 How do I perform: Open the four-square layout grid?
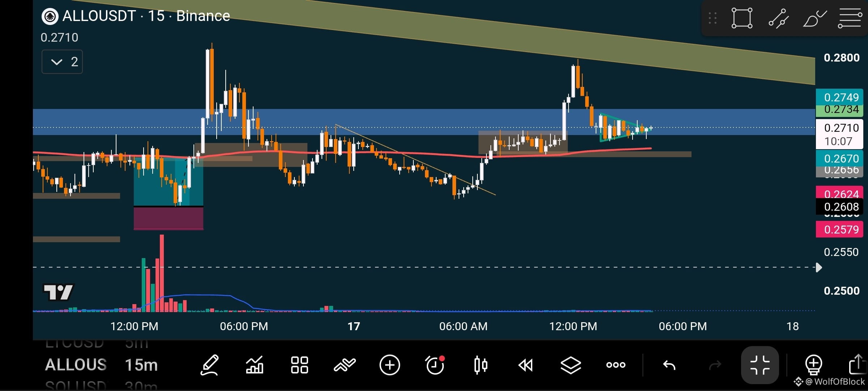coord(299,365)
